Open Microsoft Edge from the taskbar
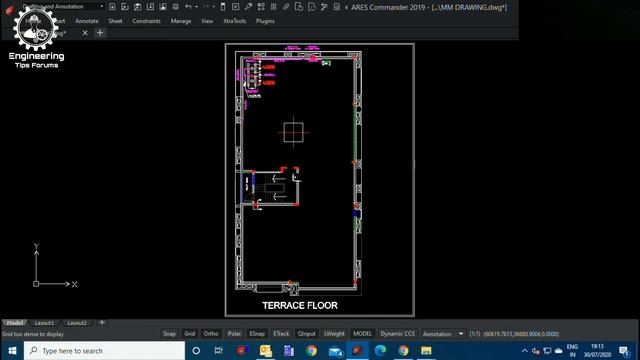This screenshot has width=640, height=360. [380, 351]
